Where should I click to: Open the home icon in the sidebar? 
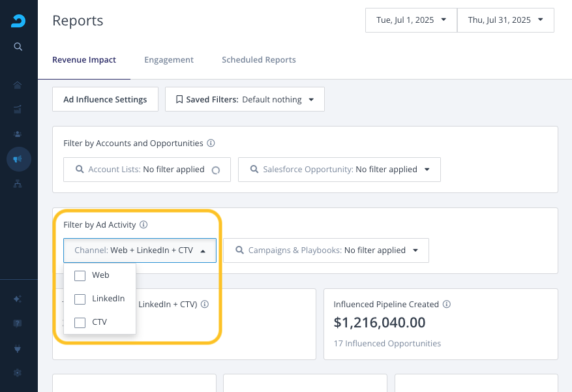(18, 85)
